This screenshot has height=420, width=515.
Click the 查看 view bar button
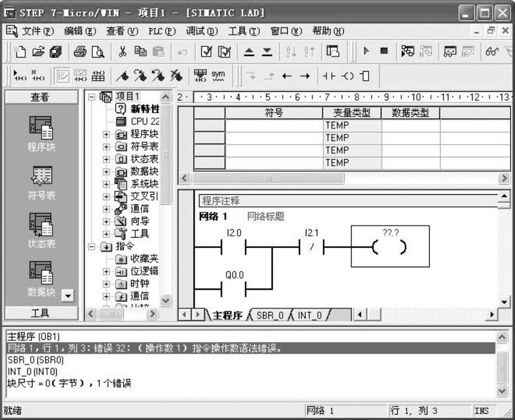(41, 97)
